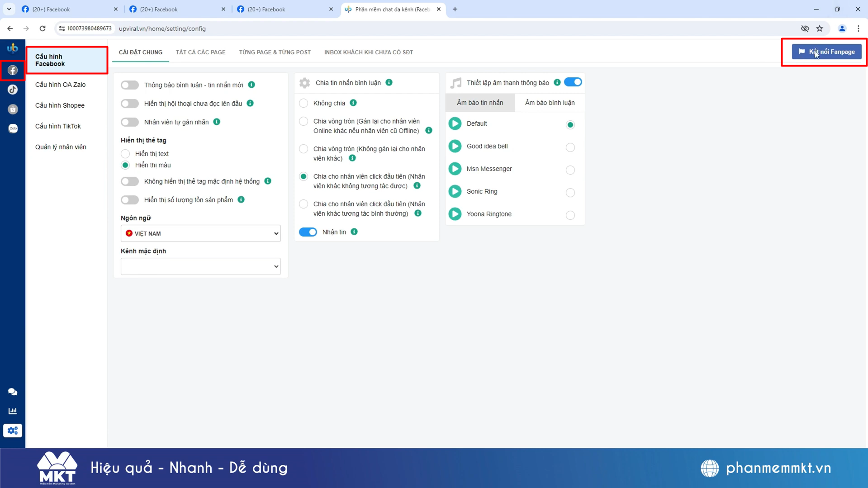868x488 pixels.
Task: Switch to INBOX KHÁCH KHI CHƯA CÓ SĐT tab
Action: (369, 52)
